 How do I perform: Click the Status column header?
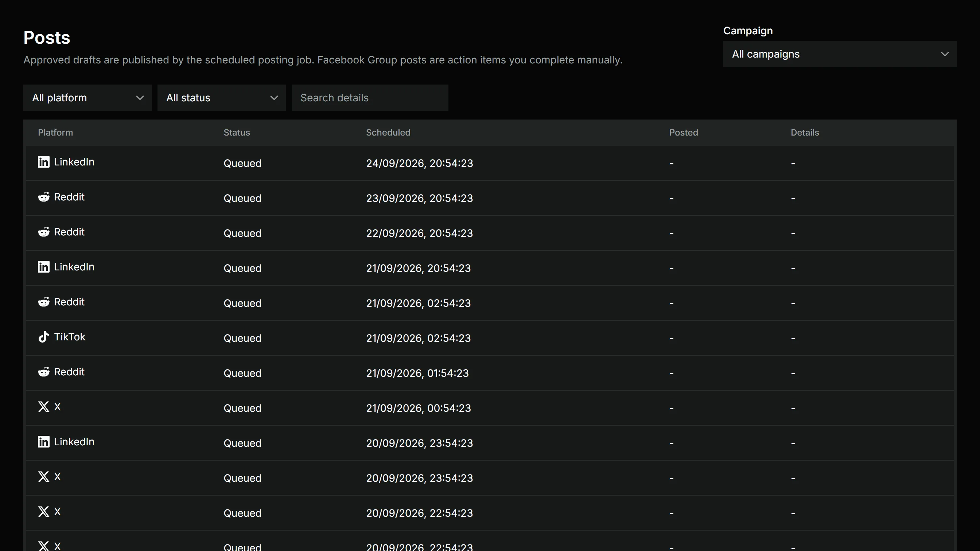click(x=237, y=133)
